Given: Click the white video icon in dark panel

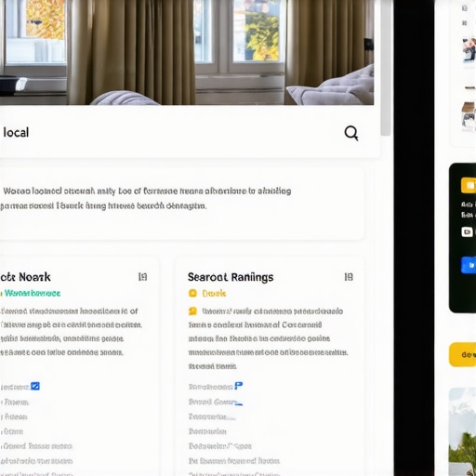Looking at the screenshot, I should [x=468, y=231].
